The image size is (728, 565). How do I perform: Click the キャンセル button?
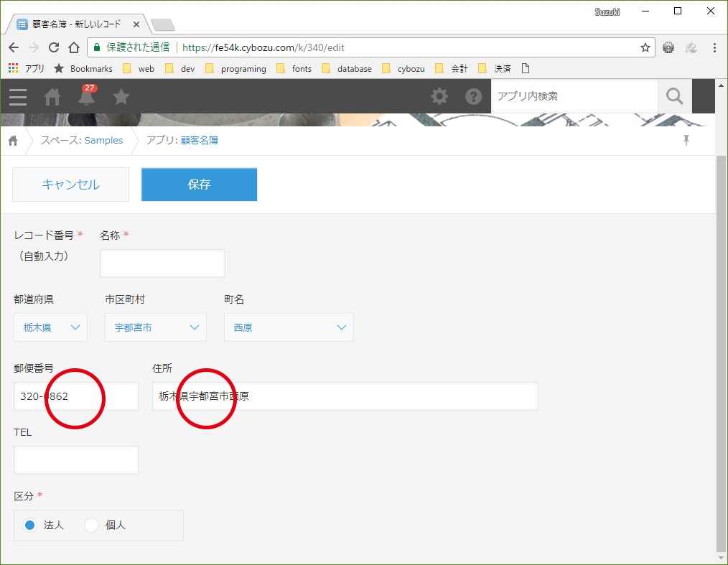[x=70, y=185]
